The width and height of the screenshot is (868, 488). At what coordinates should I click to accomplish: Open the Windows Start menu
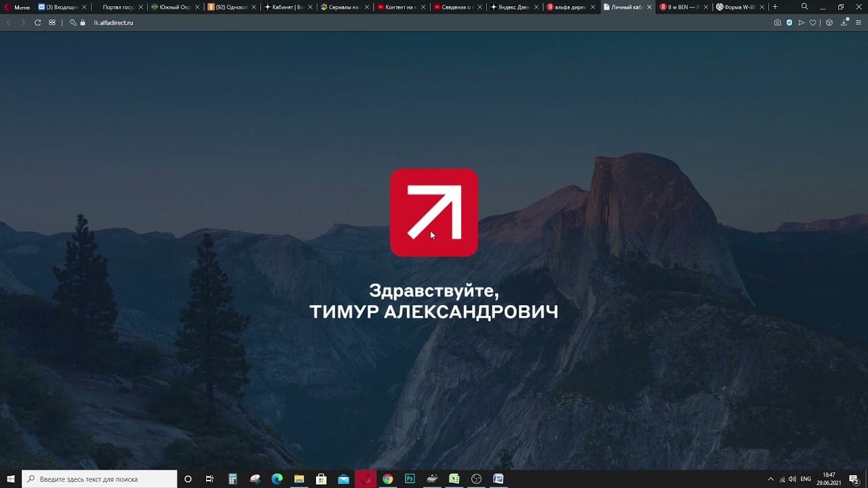10,479
